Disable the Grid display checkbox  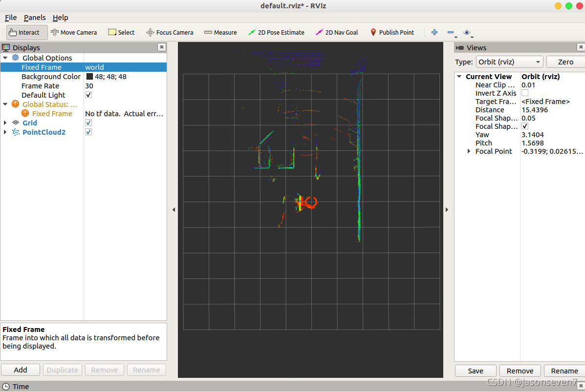pos(88,123)
